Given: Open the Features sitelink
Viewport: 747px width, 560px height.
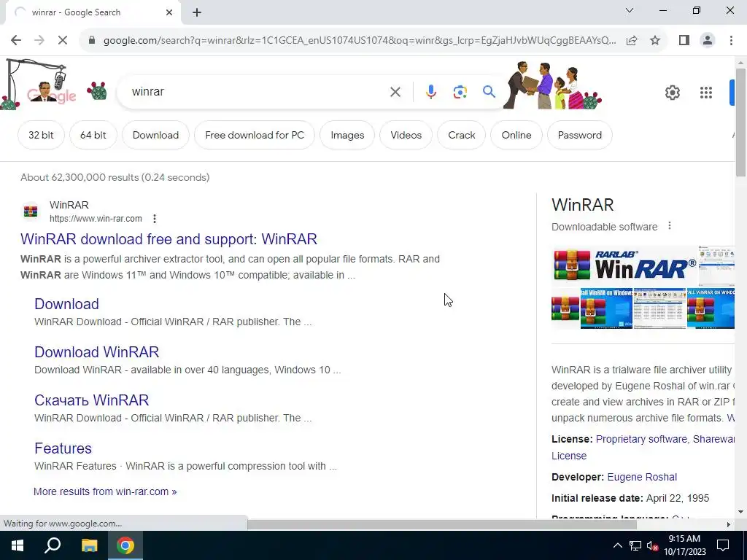Looking at the screenshot, I should (63, 448).
